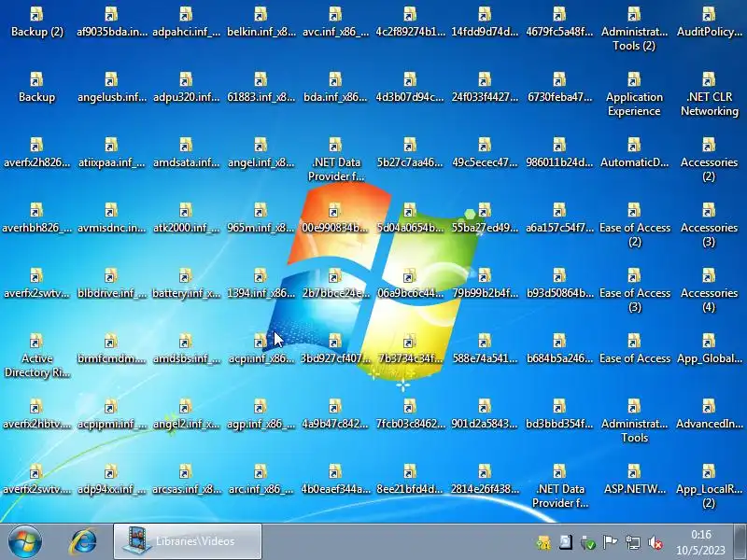Screen dimensions: 747x560
Task: Open the Application Experience shortcut
Action: 634,94
